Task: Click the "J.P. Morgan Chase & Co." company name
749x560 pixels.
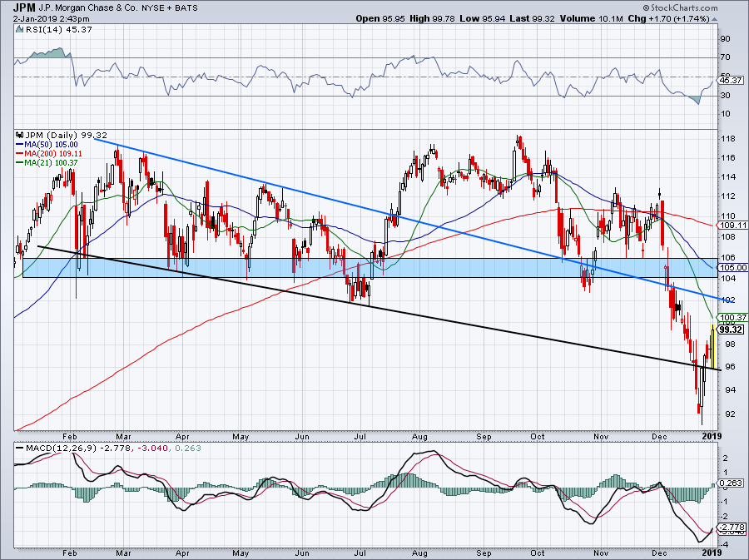Action: (88, 8)
